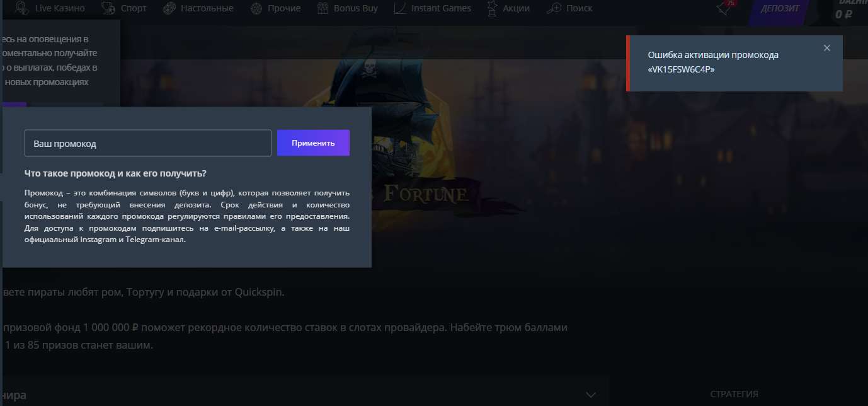Go to the Bonus Buy section

click(356, 8)
